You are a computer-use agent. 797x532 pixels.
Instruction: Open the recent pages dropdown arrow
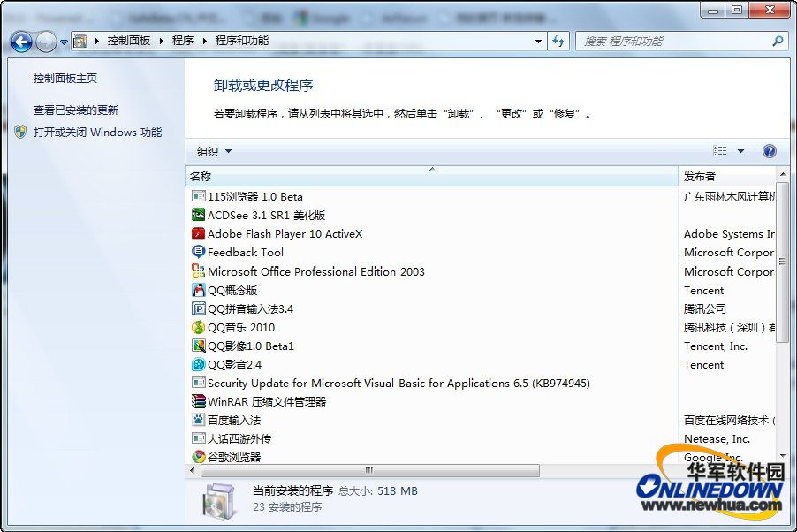click(64, 42)
